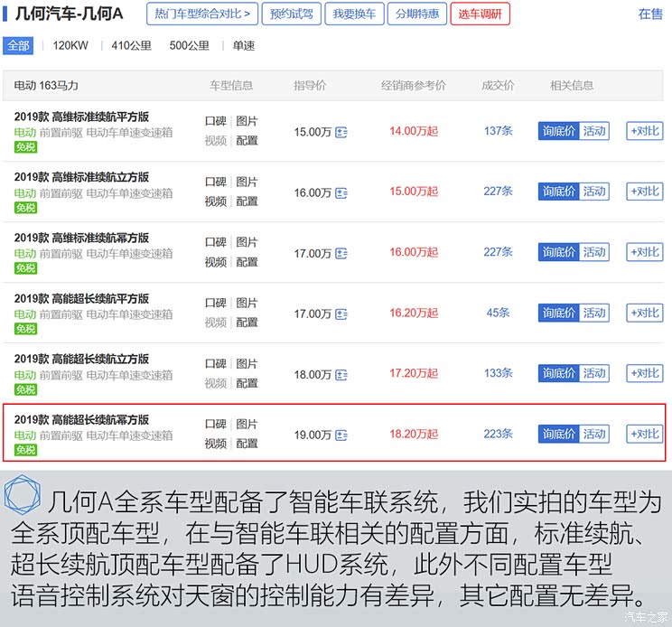Add 高维标准续航平方版 to 对比
Screen dimensions: 672x627
click(645, 131)
